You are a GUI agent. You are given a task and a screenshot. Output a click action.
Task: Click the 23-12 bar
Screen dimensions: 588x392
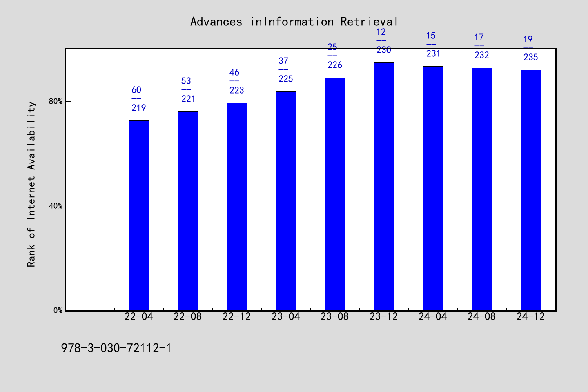point(384,187)
